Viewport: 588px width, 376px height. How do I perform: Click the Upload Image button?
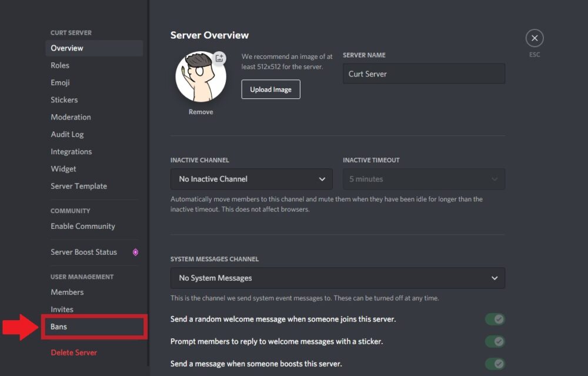270,89
